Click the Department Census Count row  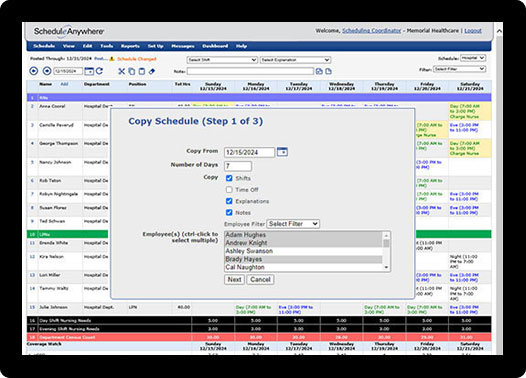(x=259, y=337)
